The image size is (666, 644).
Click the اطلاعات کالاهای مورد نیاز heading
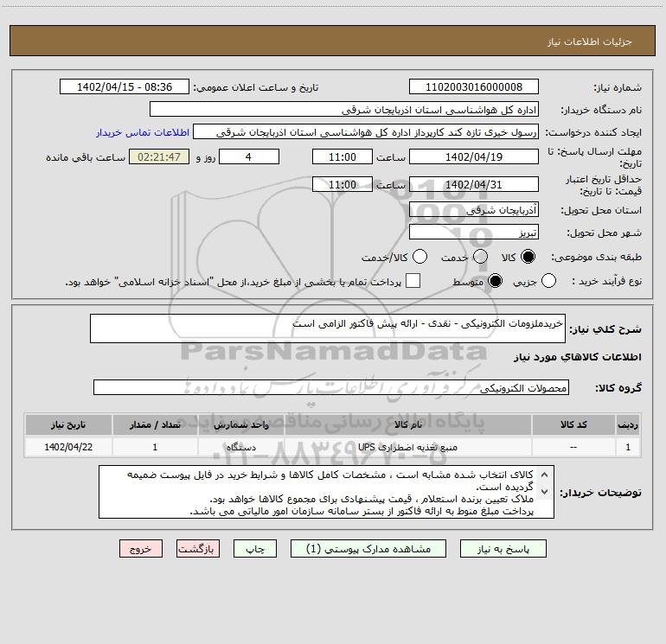pyautogui.click(x=577, y=357)
